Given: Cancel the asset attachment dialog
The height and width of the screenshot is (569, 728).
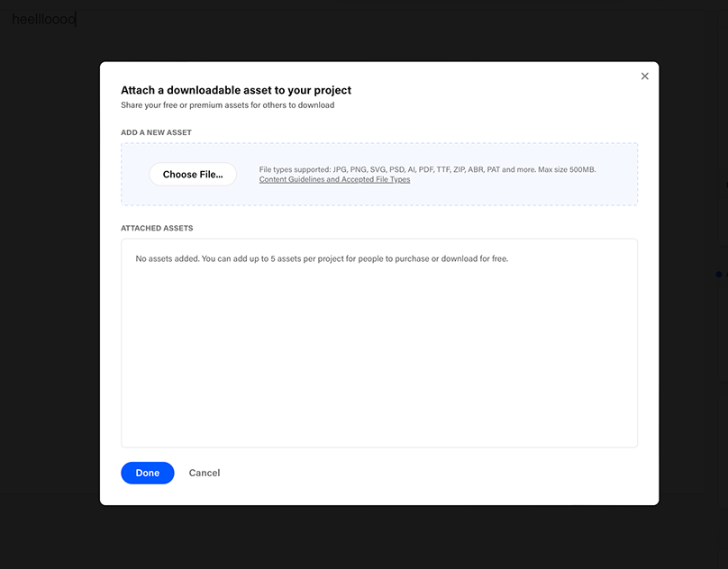Looking at the screenshot, I should click(x=205, y=473).
